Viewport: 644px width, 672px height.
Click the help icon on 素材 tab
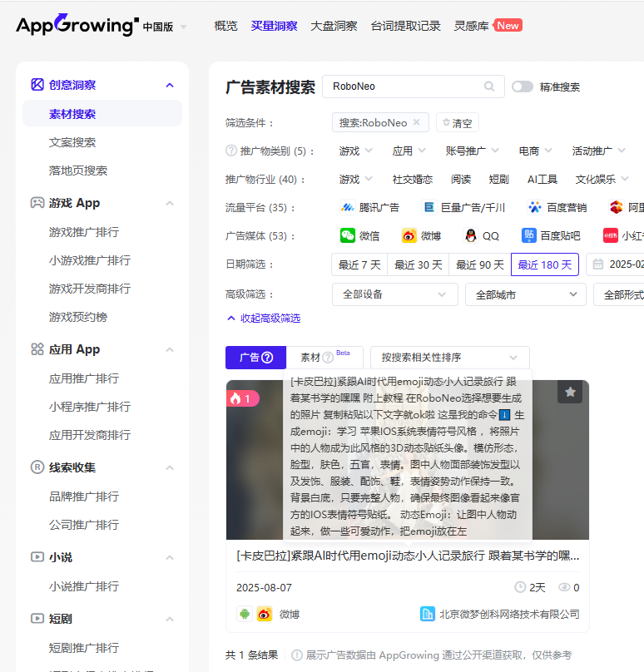(x=328, y=358)
